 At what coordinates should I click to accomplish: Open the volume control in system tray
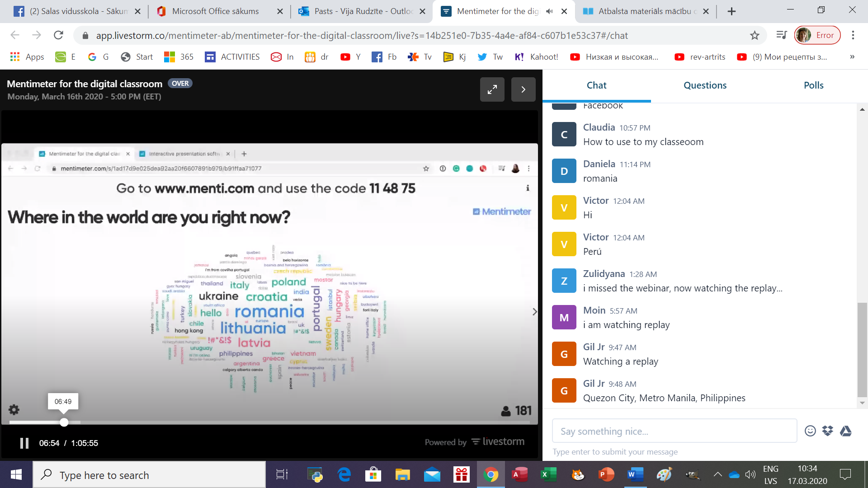point(750,474)
